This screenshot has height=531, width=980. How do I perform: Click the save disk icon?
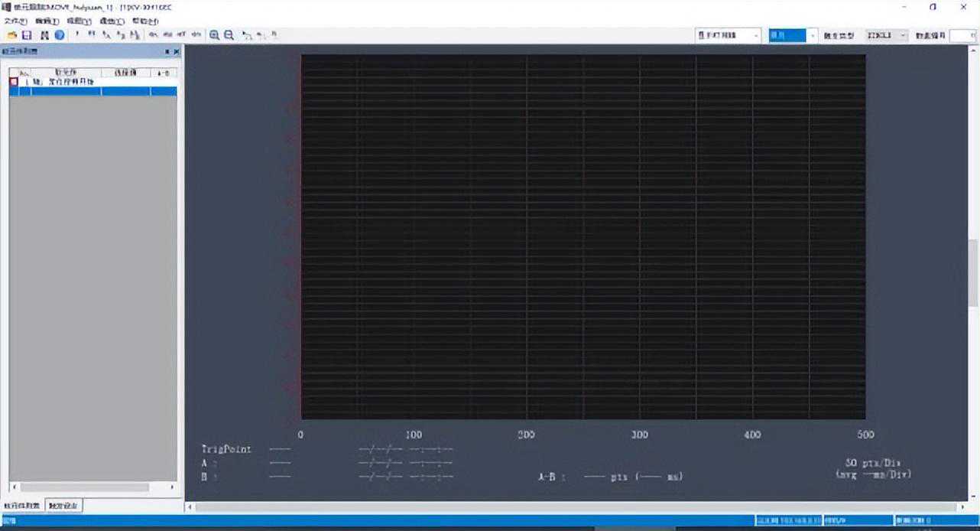pyautogui.click(x=26, y=35)
